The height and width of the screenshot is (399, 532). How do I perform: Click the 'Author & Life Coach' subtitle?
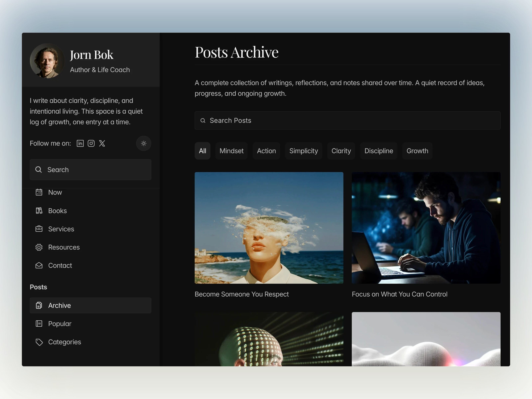click(x=100, y=70)
